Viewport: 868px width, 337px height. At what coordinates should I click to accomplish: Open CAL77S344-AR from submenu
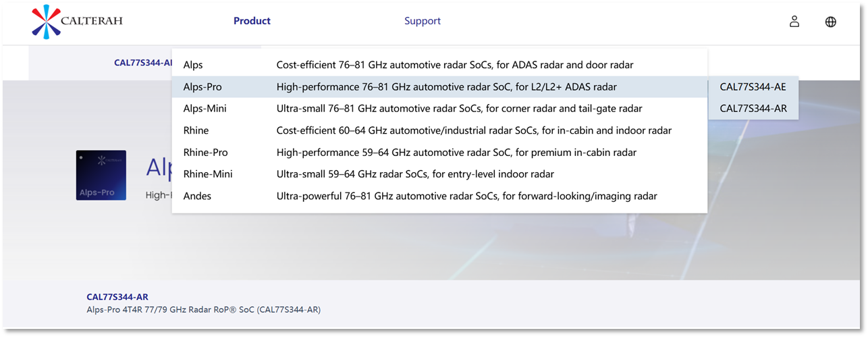point(753,109)
